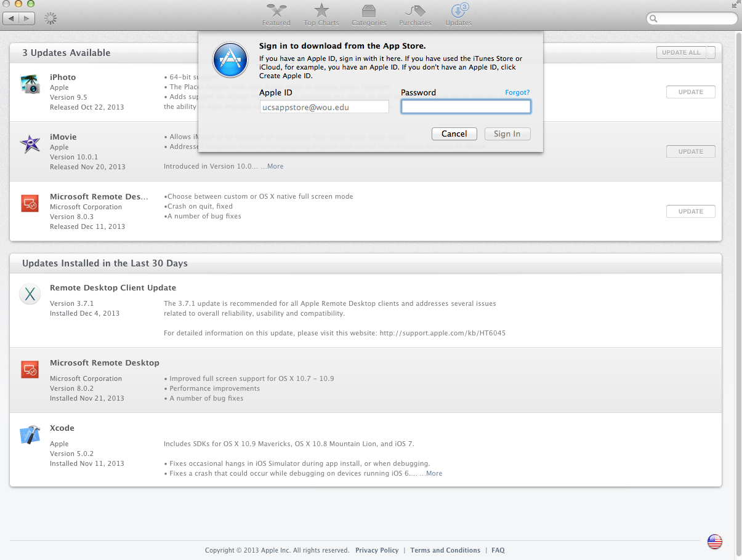Open the Forgot? password link
The image size is (742, 560).
tap(517, 92)
